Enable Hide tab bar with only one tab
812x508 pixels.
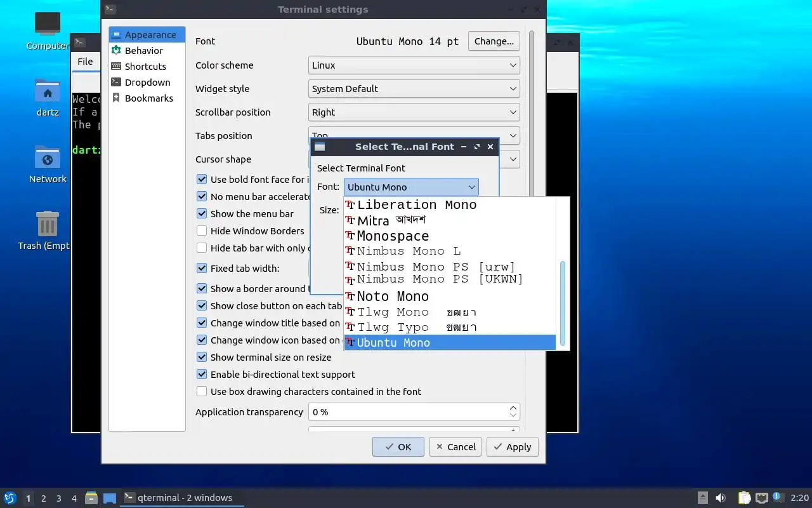coord(202,248)
